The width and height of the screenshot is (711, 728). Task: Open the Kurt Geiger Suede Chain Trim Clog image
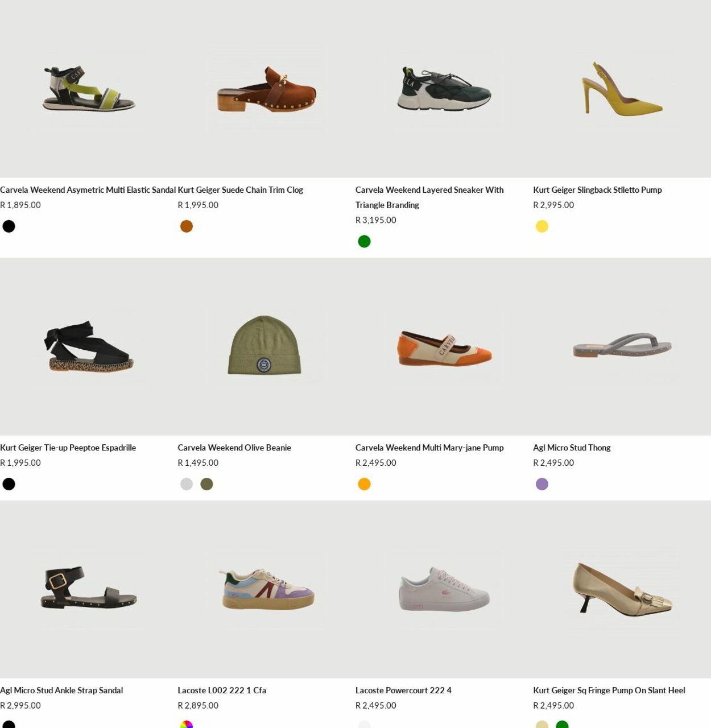coord(266,89)
